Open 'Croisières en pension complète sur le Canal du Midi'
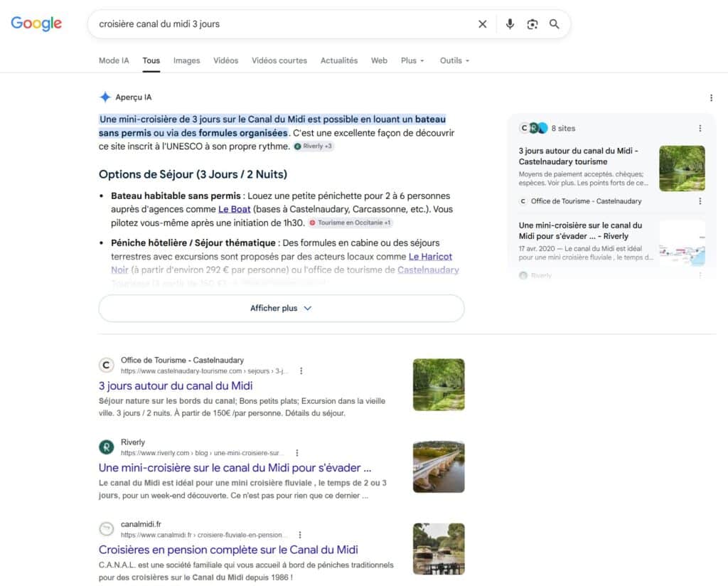Screen dimensions: 728x586 [228, 550]
